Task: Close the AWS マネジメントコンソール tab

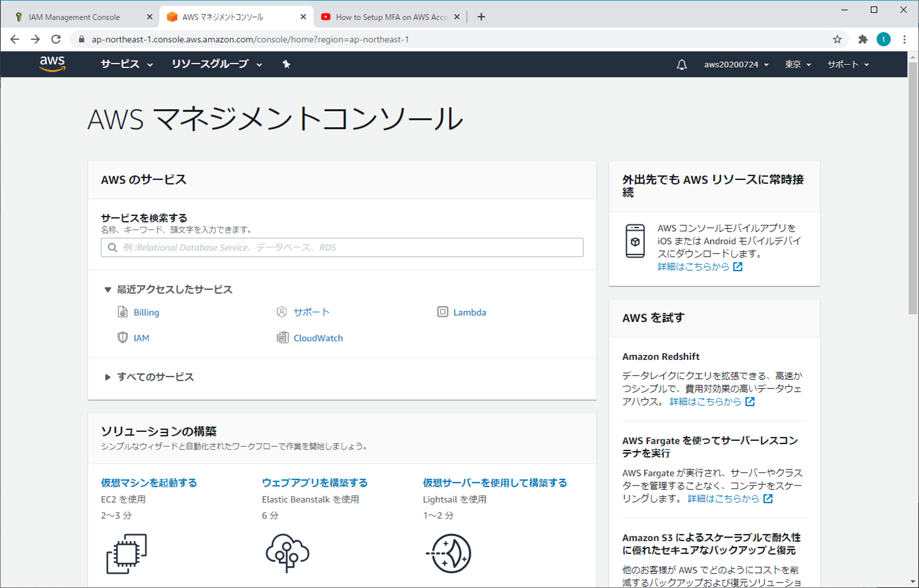Action: (x=303, y=17)
